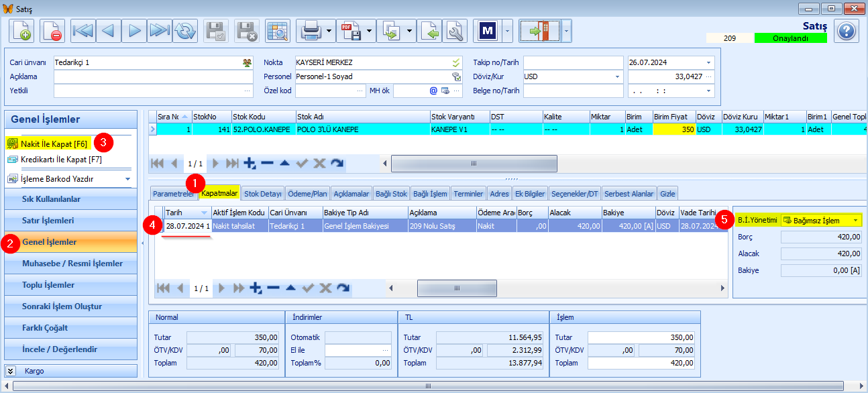Go to first record in main toolbar
The image size is (868, 393).
coord(83,31)
